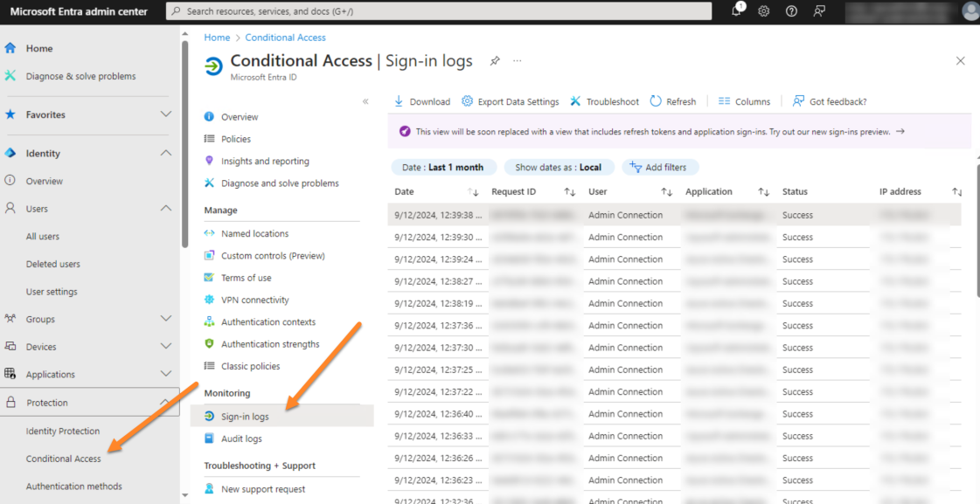980x504 pixels.
Task: Collapse the Identity section chevron
Action: tap(165, 153)
